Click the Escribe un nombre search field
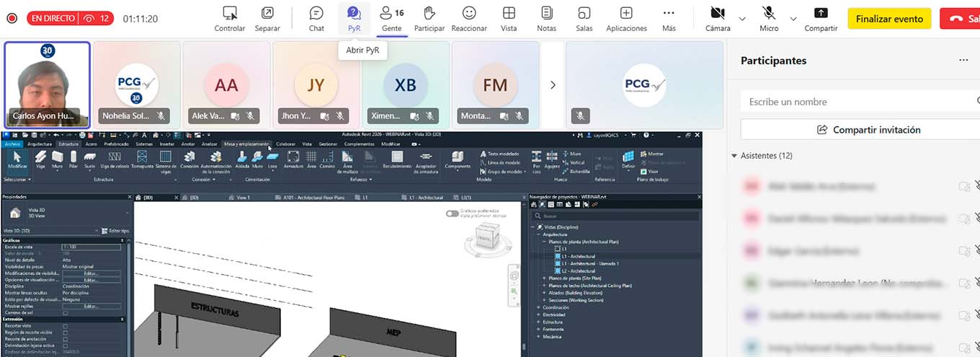The width and height of the screenshot is (980, 357). [857, 102]
